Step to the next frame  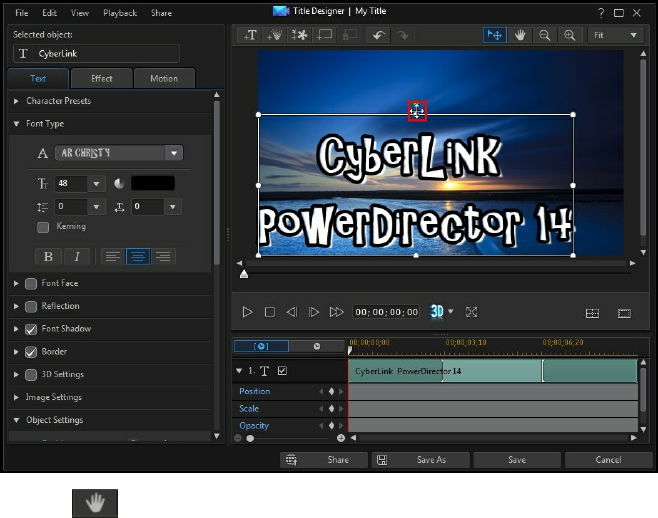(x=313, y=312)
